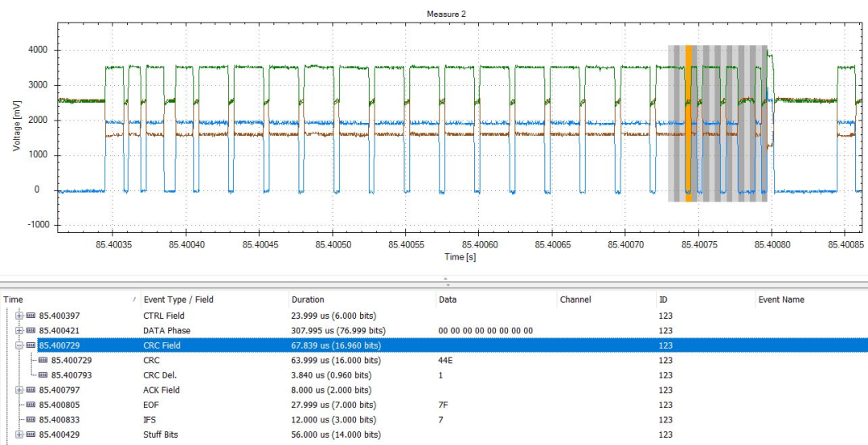This screenshot has height=445, width=868.
Task: Expand the Stuff Bits row
Action: coord(20,435)
